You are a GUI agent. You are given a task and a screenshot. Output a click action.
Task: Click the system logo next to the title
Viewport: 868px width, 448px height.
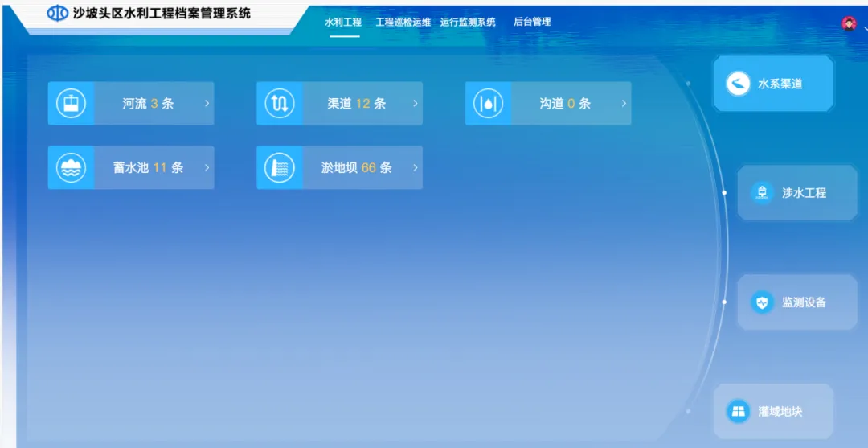(x=58, y=14)
